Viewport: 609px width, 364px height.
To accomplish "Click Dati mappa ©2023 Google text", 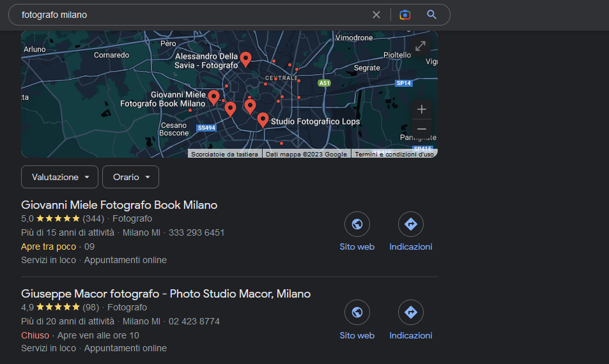I will [x=307, y=154].
